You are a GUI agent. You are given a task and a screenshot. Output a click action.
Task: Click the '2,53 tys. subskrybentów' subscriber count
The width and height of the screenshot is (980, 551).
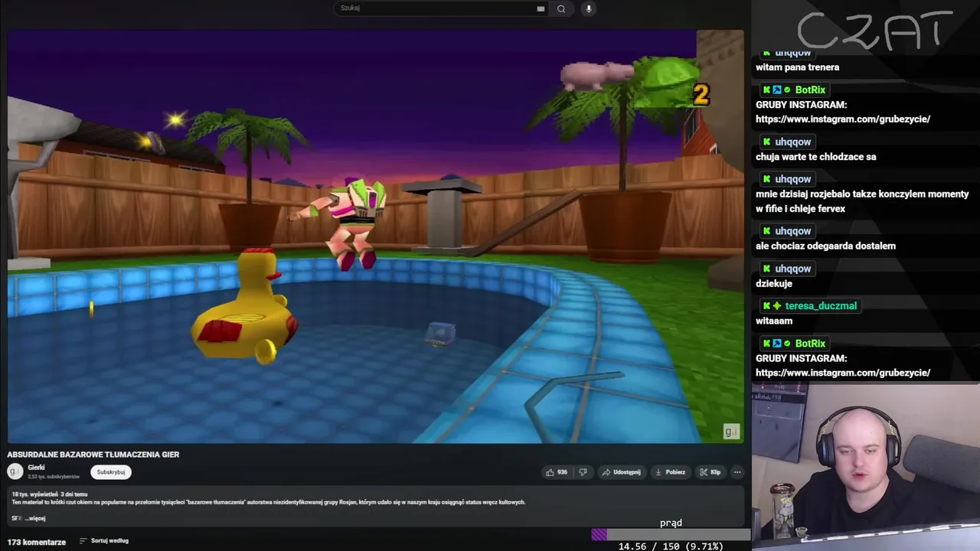tap(54, 477)
